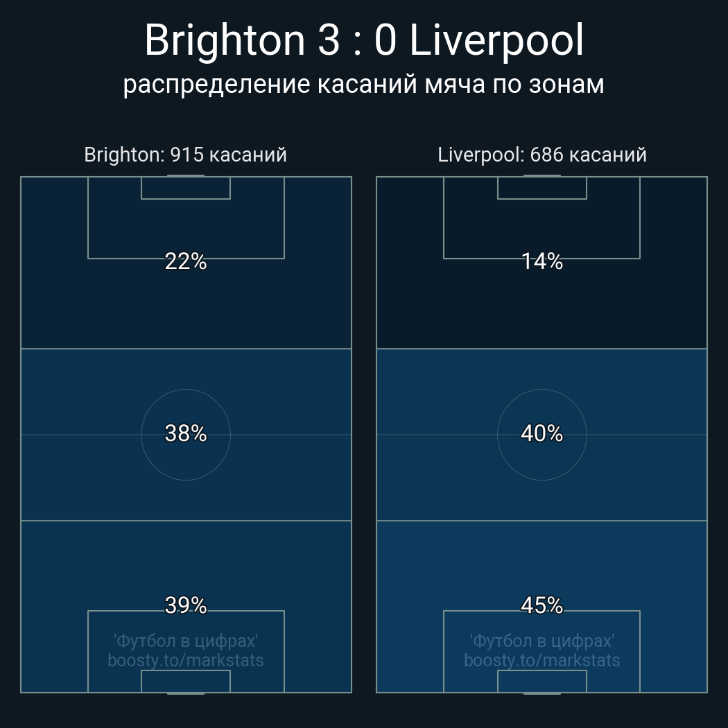Click Brighton's 39% defensive third value
This screenshot has height=728, width=728.
point(186,605)
